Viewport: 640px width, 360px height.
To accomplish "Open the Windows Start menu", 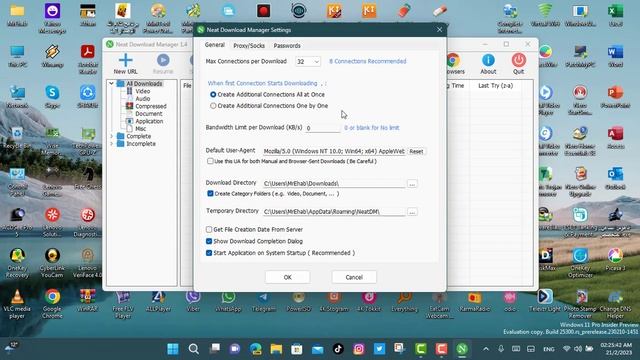I will [x=173, y=349].
